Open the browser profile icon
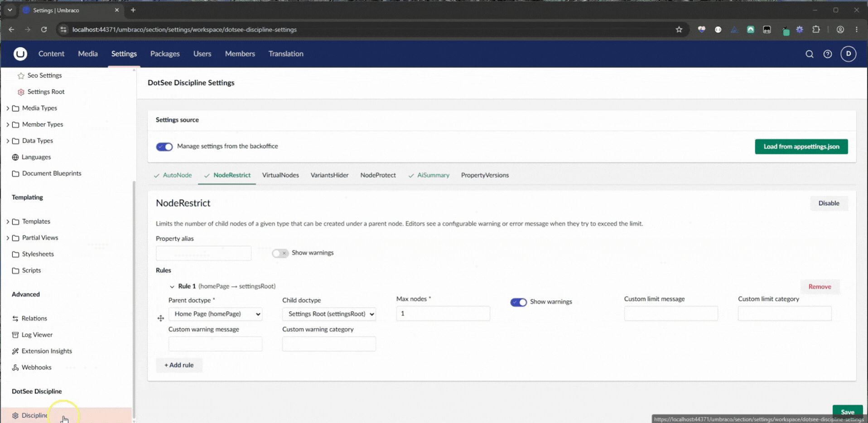Image resolution: width=868 pixels, height=423 pixels. tap(840, 29)
